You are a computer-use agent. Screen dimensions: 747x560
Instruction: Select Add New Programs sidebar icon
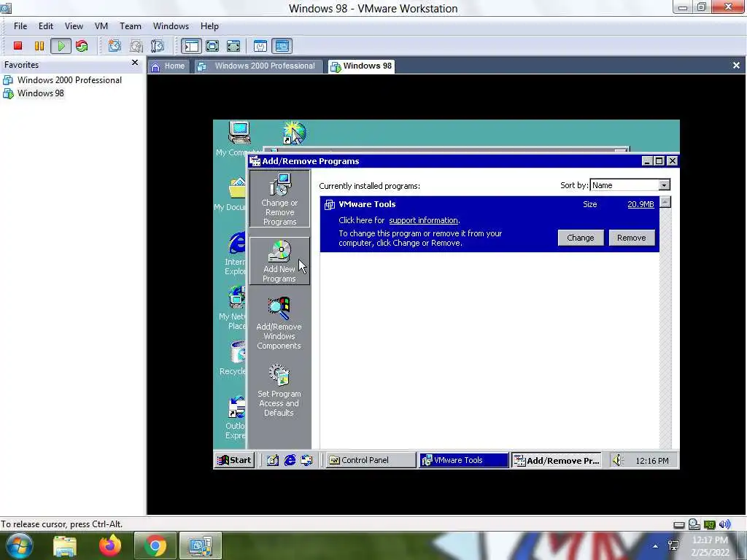coord(279,261)
